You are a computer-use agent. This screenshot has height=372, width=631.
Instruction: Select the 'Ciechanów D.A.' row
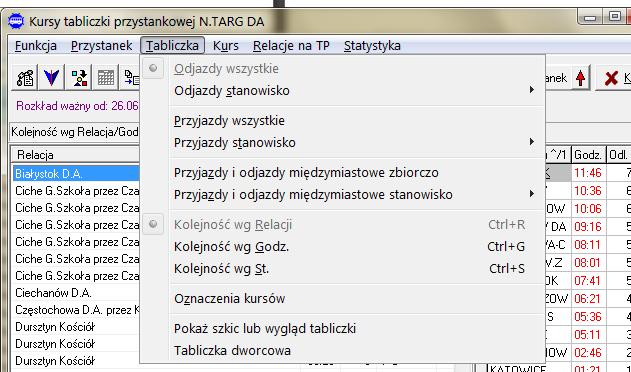[76, 293]
